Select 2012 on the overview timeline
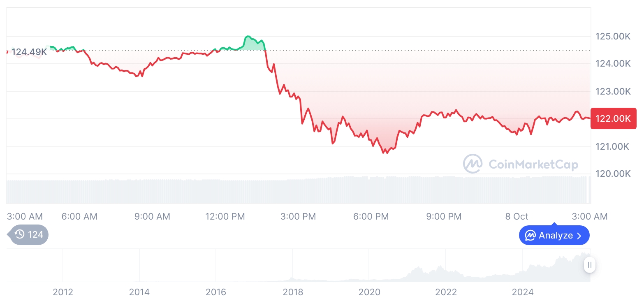The image size is (644, 301). 63,292
